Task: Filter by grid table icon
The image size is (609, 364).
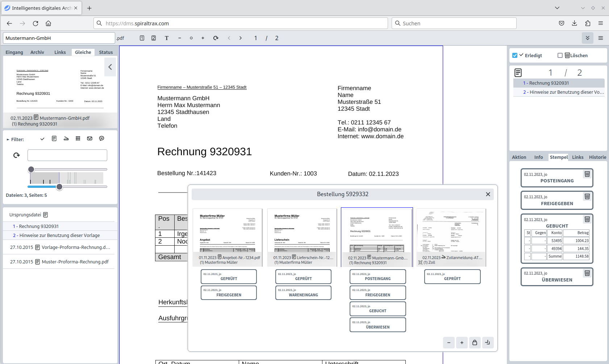Action: click(x=78, y=139)
